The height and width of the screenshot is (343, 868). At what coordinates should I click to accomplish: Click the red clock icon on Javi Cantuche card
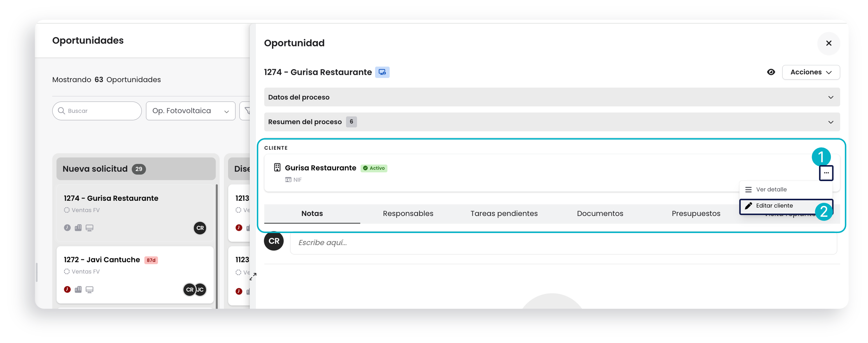click(67, 289)
